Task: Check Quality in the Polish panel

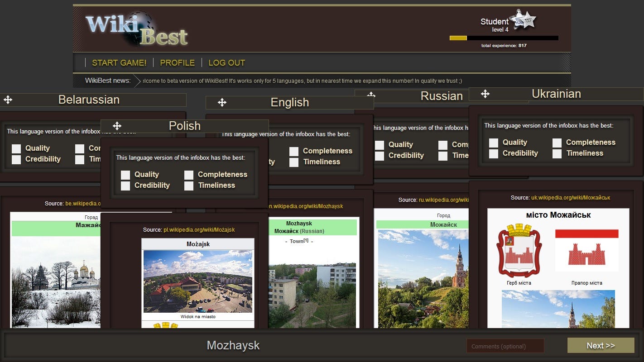Action: [125, 175]
